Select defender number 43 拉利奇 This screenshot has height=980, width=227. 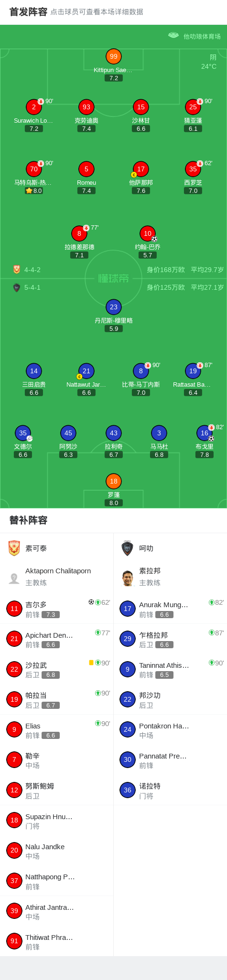click(x=114, y=433)
